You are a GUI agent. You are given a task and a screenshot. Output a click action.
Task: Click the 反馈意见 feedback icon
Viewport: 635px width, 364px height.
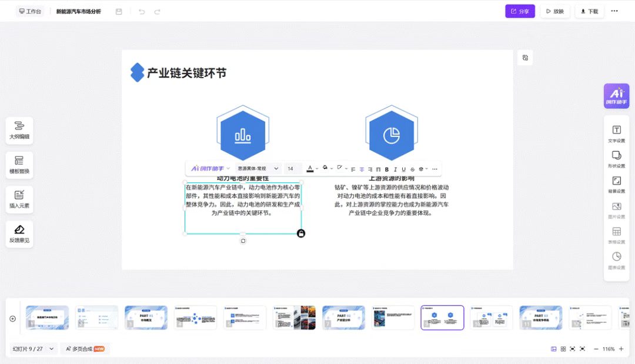(19, 233)
